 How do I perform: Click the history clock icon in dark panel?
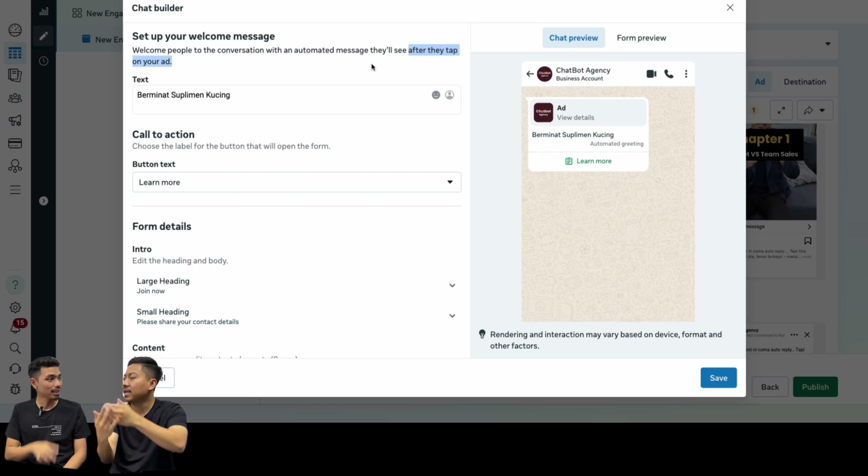[43, 61]
